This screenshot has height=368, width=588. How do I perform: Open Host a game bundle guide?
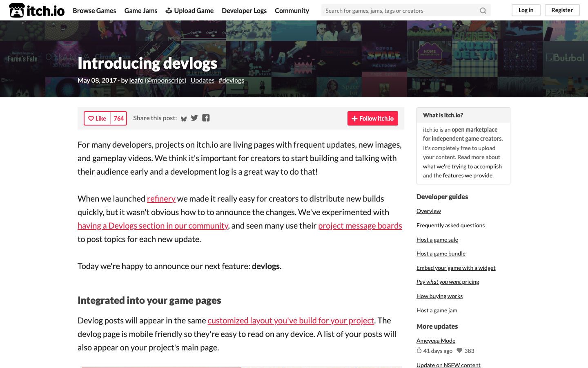[441, 254]
